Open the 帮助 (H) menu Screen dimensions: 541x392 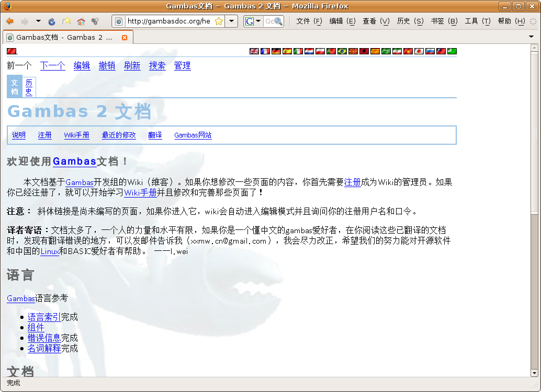[511, 21]
